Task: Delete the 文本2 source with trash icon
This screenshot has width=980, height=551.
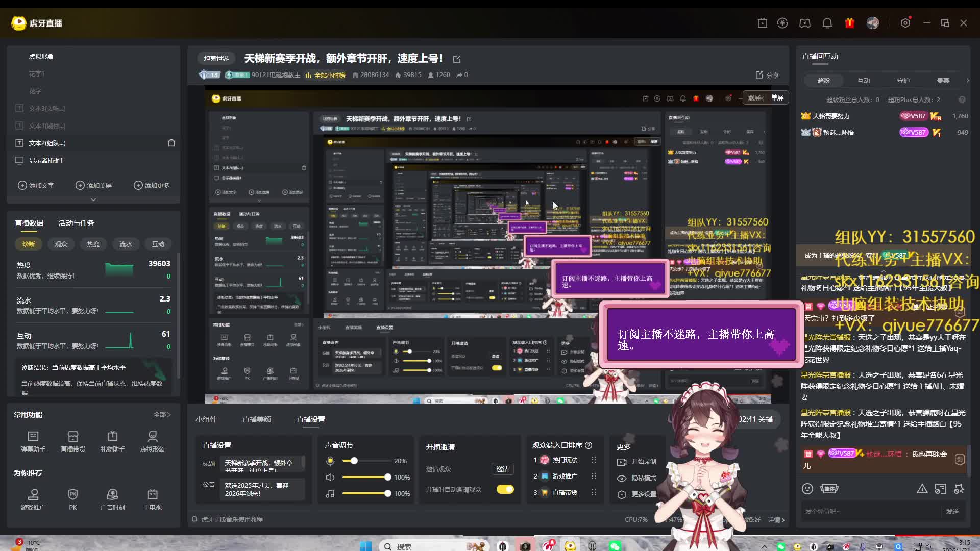Action: [171, 143]
